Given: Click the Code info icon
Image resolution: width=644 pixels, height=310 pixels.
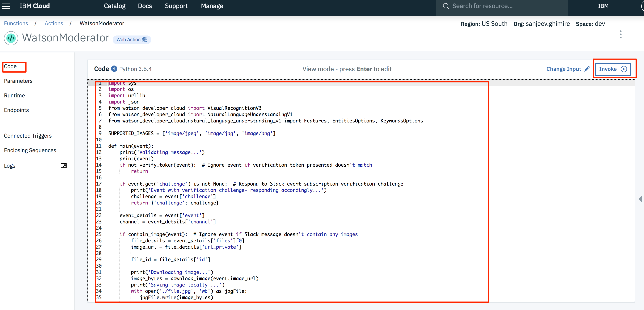Looking at the screenshot, I should (x=114, y=69).
